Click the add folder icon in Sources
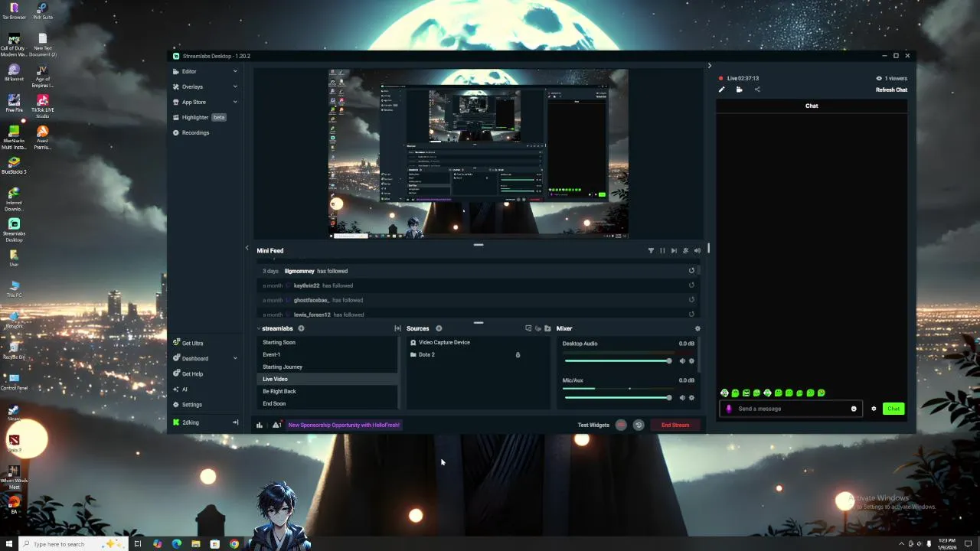 pos(547,328)
